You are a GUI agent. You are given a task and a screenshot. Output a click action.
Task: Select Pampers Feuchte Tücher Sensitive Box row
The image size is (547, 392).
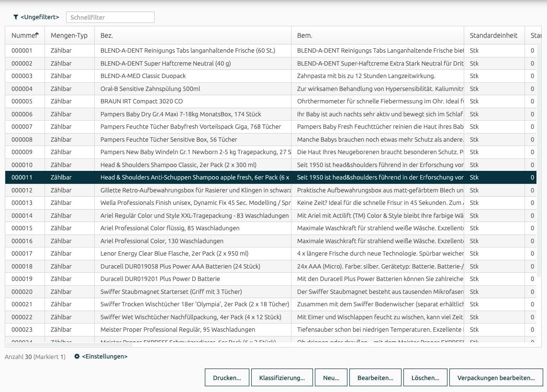[x=271, y=139]
